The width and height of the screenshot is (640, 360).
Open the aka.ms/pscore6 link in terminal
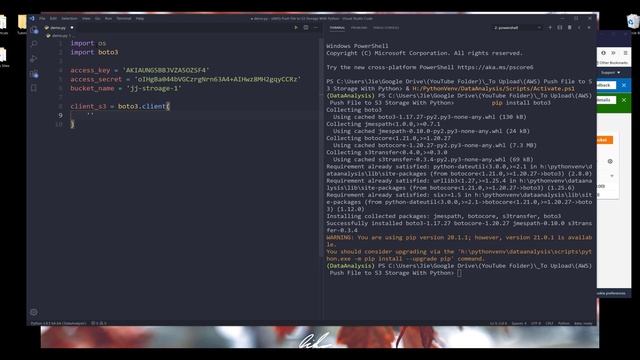pos(495,67)
